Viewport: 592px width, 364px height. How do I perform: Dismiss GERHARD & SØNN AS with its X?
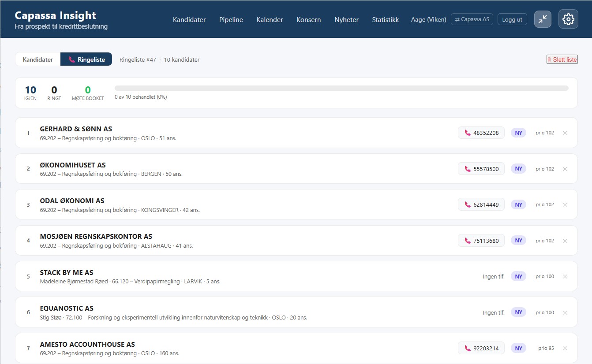tap(565, 133)
